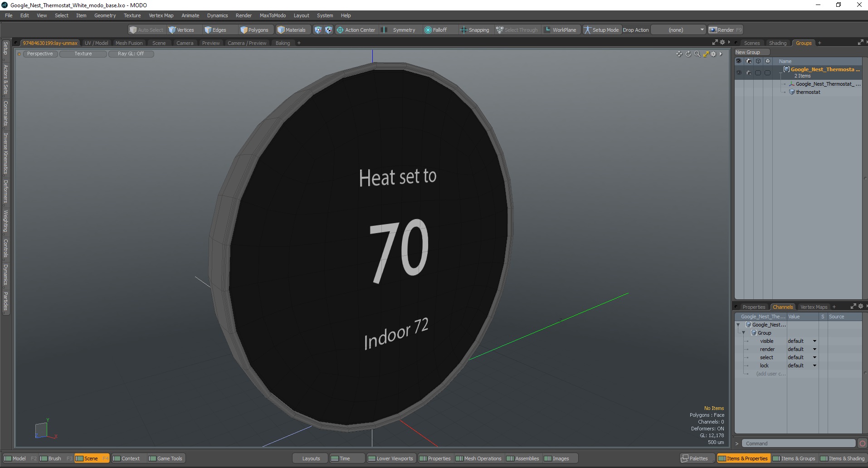This screenshot has height=468, width=868.
Task: Click the Render button camera icon
Action: [x=713, y=30]
